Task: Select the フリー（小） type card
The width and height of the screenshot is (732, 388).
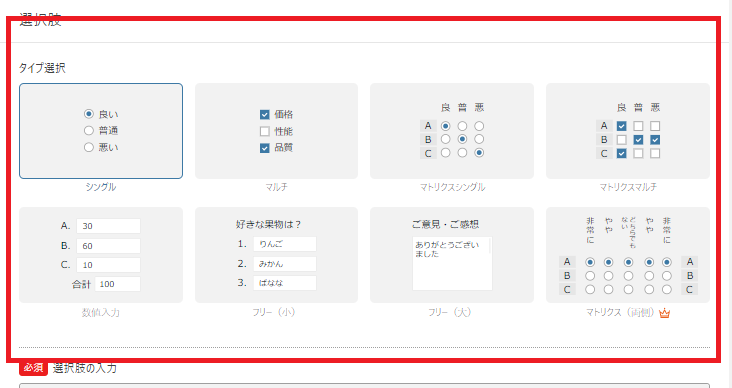Action: pyautogui.click(x=276, y=255)
